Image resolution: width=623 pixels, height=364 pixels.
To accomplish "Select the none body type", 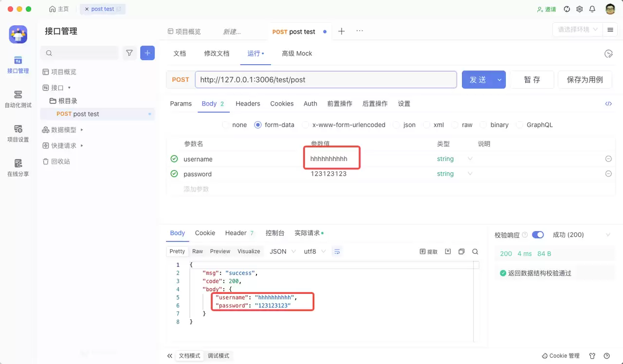I will (235, 125).
